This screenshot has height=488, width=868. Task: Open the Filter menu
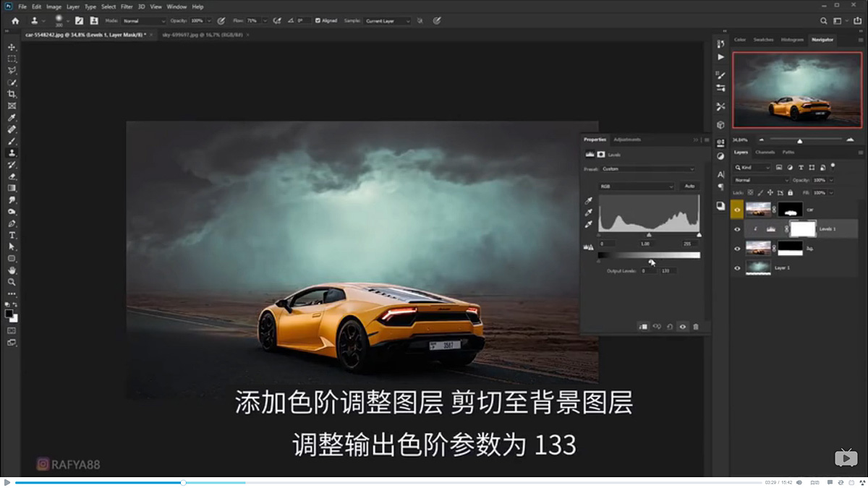coord(127,6)
